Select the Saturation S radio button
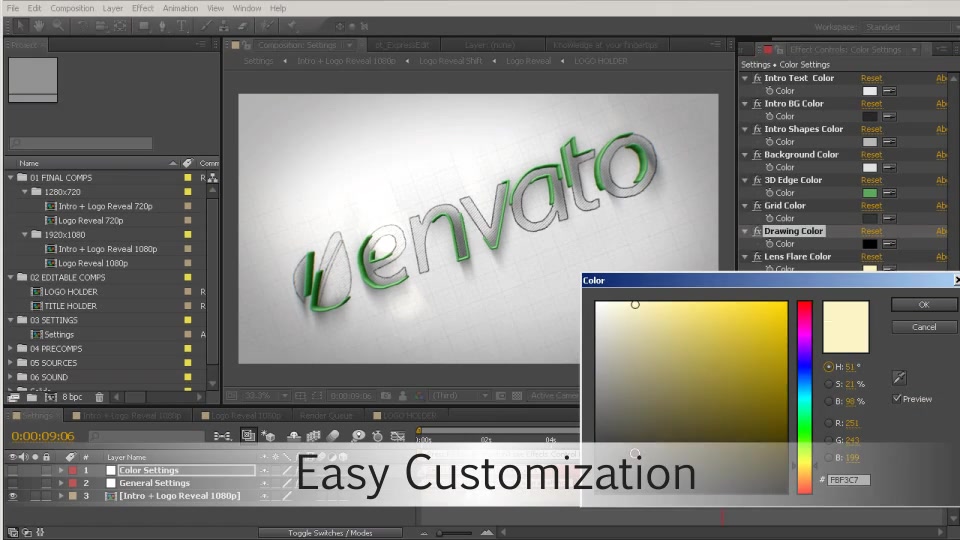The width and height of the screenshot is (960, 540). (x=828, y=384)
